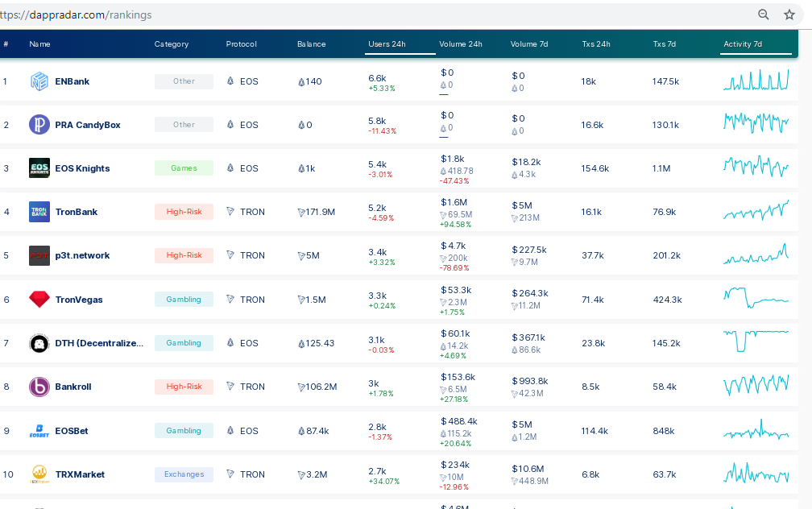
Task: Click the EOS Knights logo icon
Action: coord(39,168)
